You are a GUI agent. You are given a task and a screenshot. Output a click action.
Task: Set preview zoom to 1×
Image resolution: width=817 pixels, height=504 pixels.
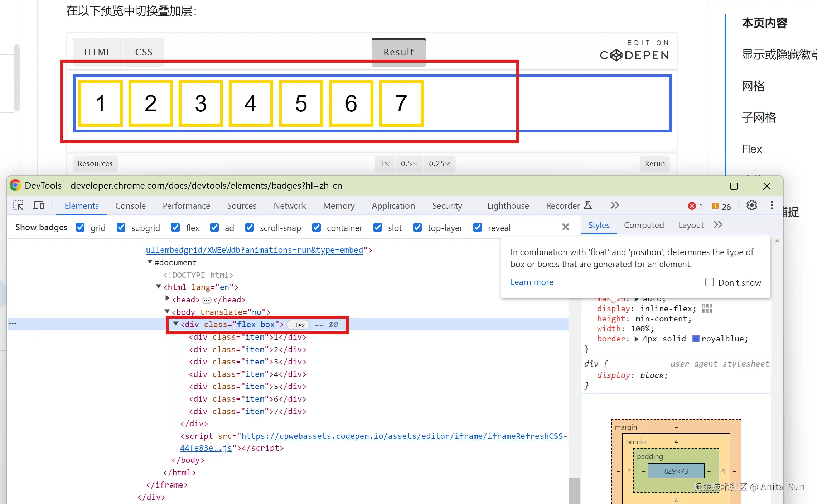(385, 164)
